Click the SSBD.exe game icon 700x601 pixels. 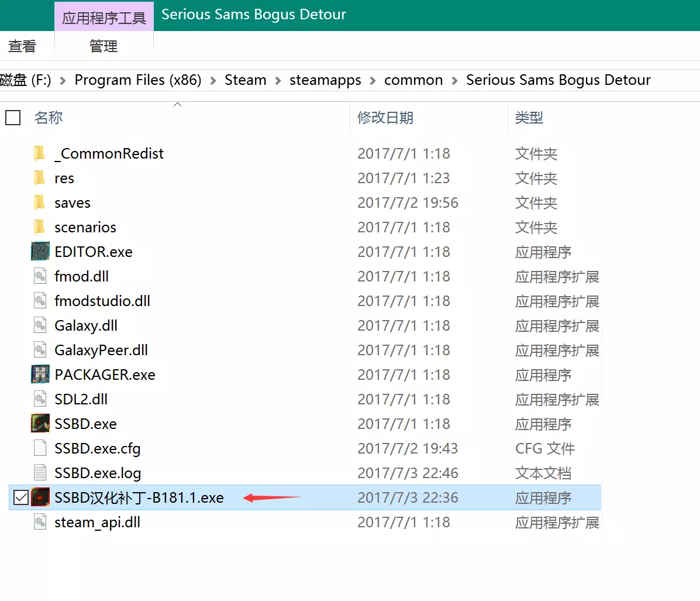40,424
